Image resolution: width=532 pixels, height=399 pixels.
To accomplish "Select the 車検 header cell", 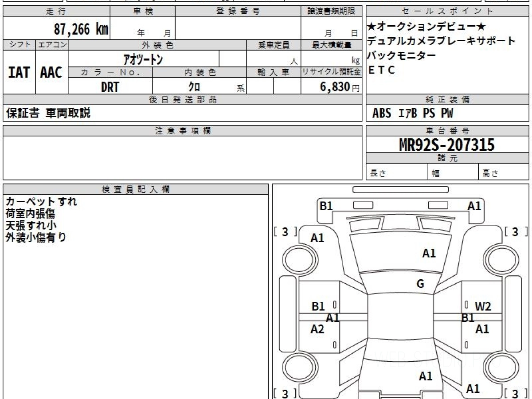I will point(143,12).
